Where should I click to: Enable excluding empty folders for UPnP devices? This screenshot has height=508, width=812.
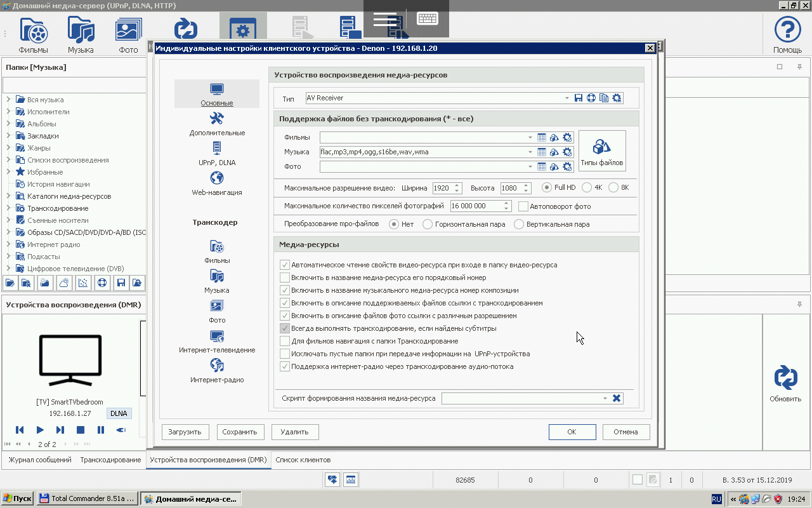coord(285,354)
